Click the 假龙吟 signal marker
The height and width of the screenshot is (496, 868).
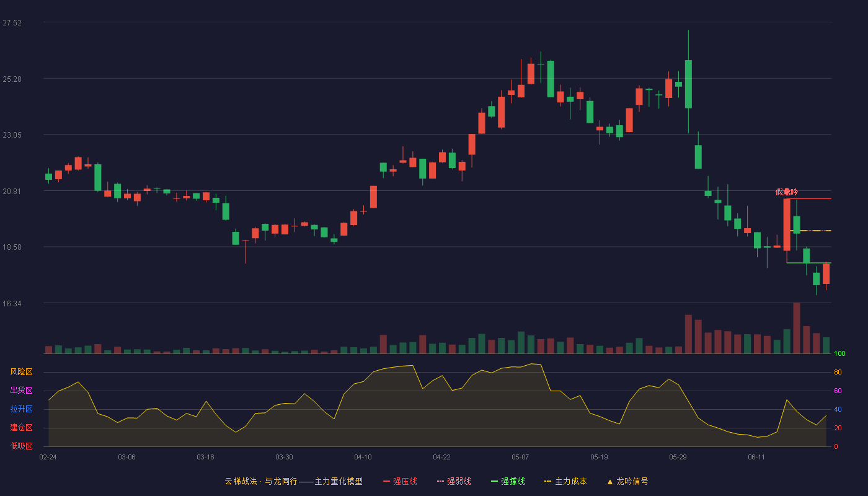[x=787, y=192]
